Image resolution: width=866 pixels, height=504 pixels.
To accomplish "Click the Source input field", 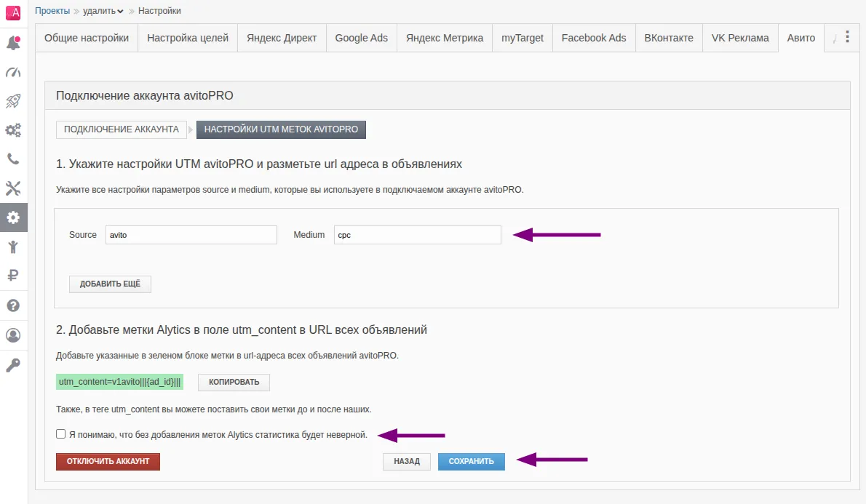I will click(191, 235).
